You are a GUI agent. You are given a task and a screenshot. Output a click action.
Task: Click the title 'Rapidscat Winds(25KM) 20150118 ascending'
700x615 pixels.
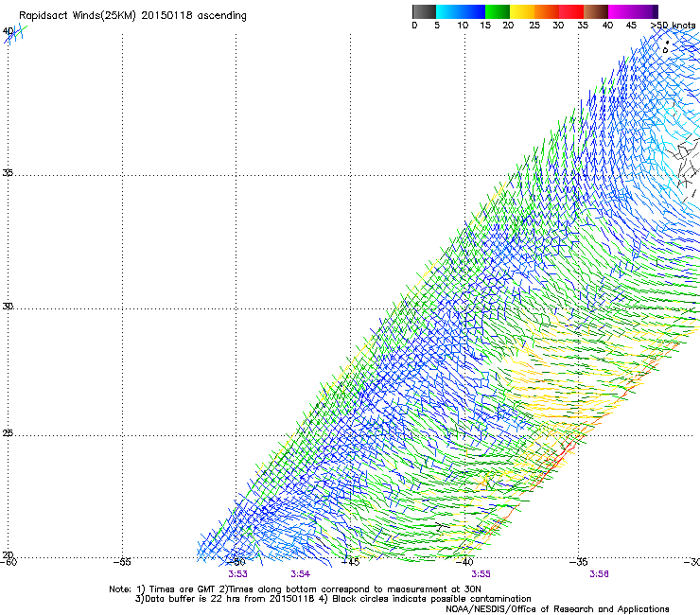tap(132, 16)
